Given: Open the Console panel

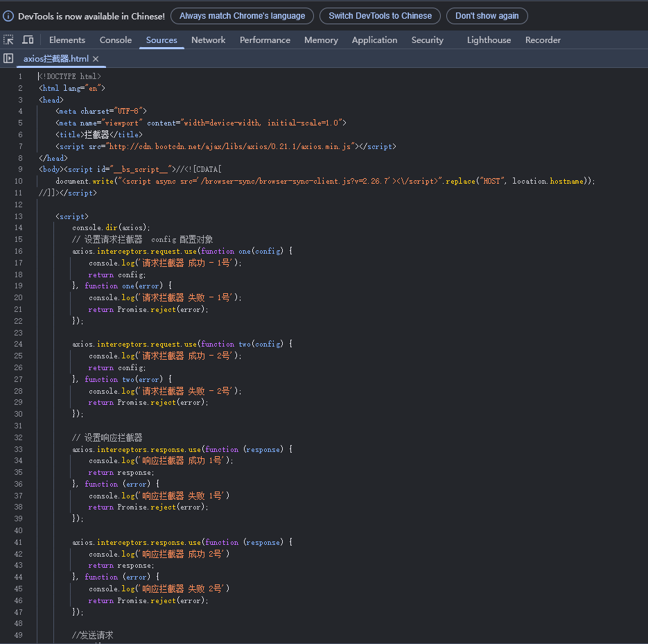Looking at the screenshot, I should [115, 40].
